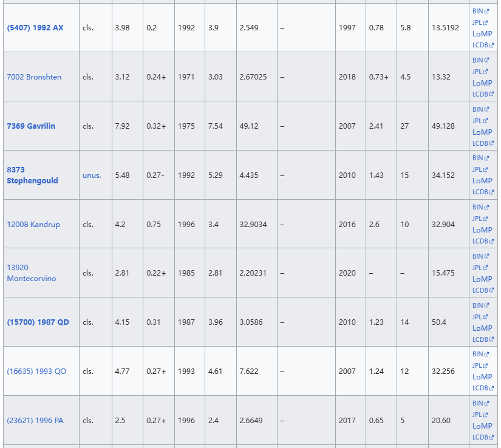Click JPL external link for 13920 Montecorvino
Image resolution: width=501 pixels, height=448 pixels.
(x=480, y=268)
